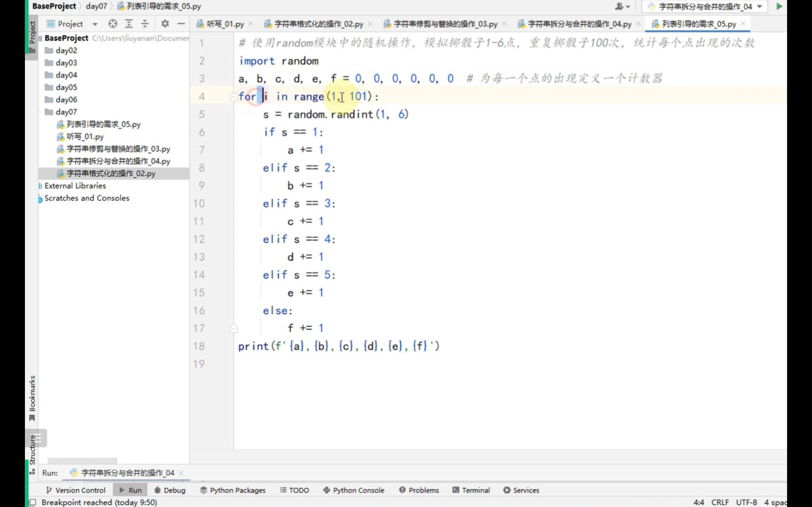Click the Expand All icon in Project panel
The height and width of the screenshot is (507, 812).
point(128,24)
